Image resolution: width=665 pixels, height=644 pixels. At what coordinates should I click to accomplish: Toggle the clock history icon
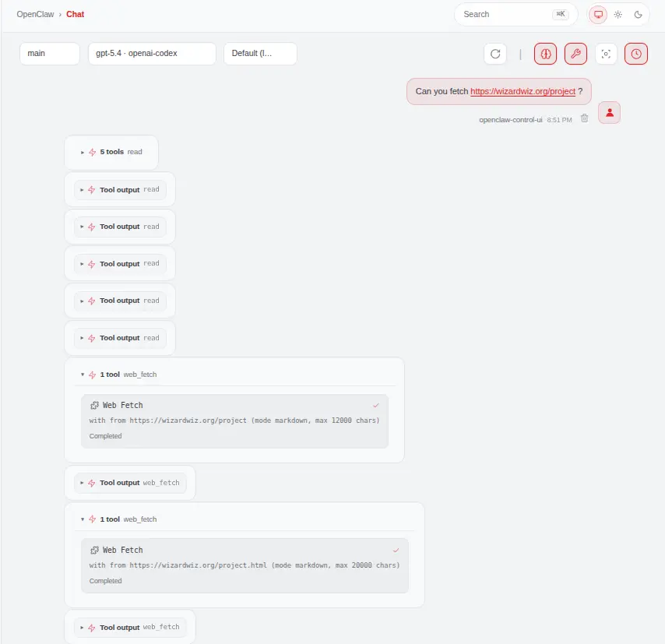[x=636, y=54]
